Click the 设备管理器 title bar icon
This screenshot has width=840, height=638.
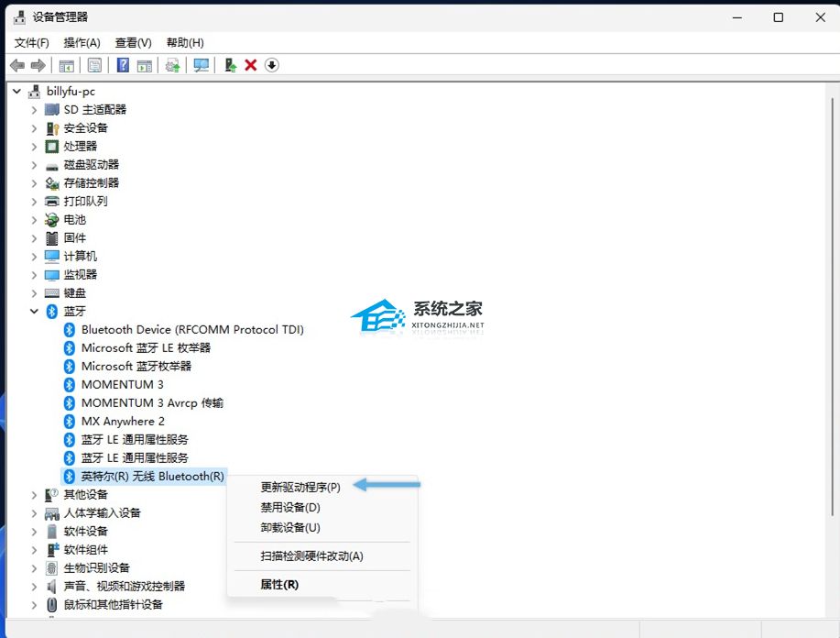pos(19,17)
